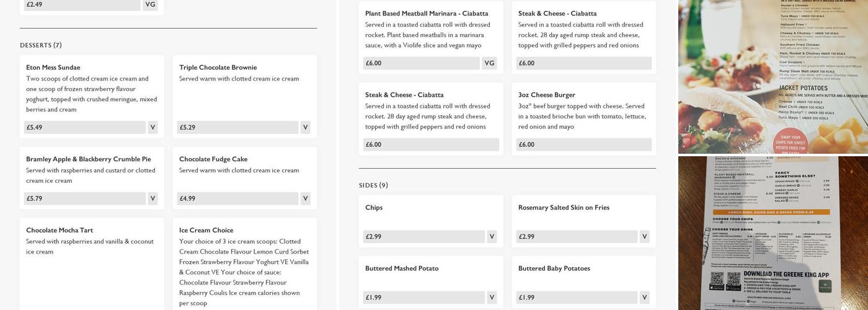The image size is (868, 310).
Task: Click the VG badge on Plant Based Meatball Marinara
Action: [489, 63]
